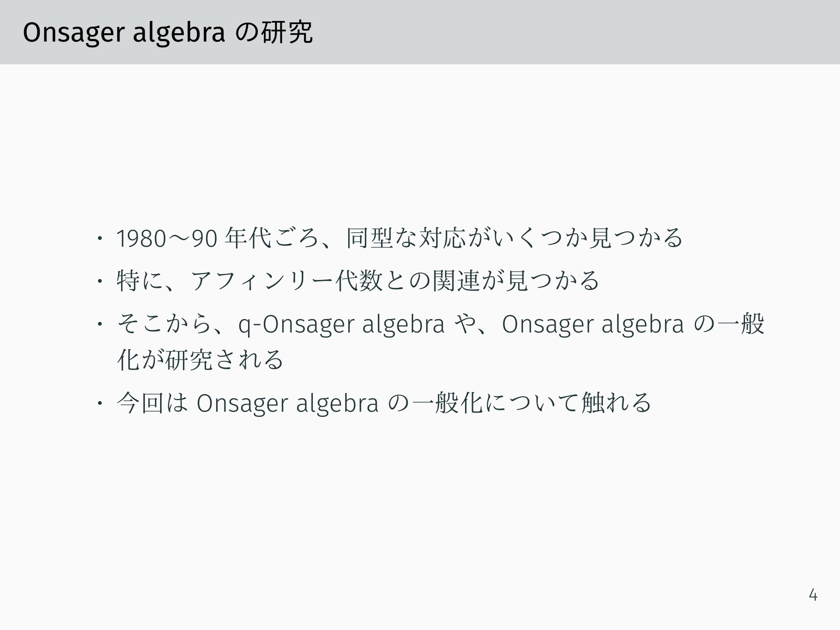Click the slide title 'Onsager algebra の研究'
This screenshot has width=840, height=630.
[x=168, y=33]
